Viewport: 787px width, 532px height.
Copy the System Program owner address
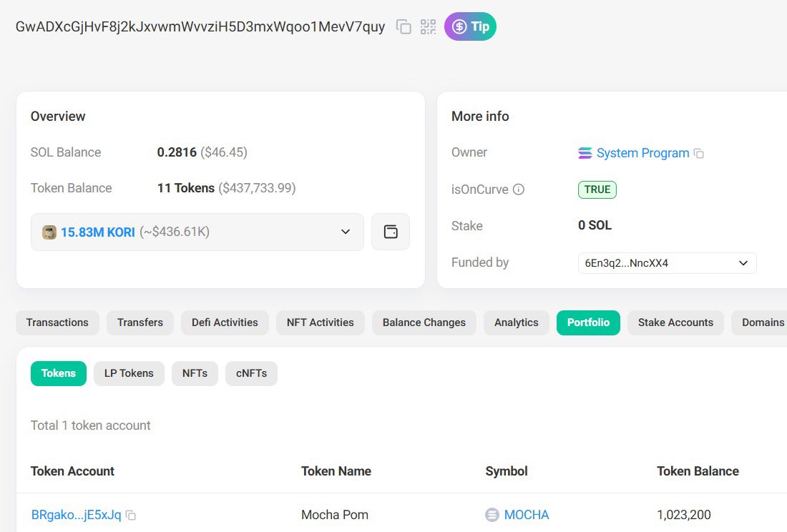pyautogui.click(x=699, y=154)
